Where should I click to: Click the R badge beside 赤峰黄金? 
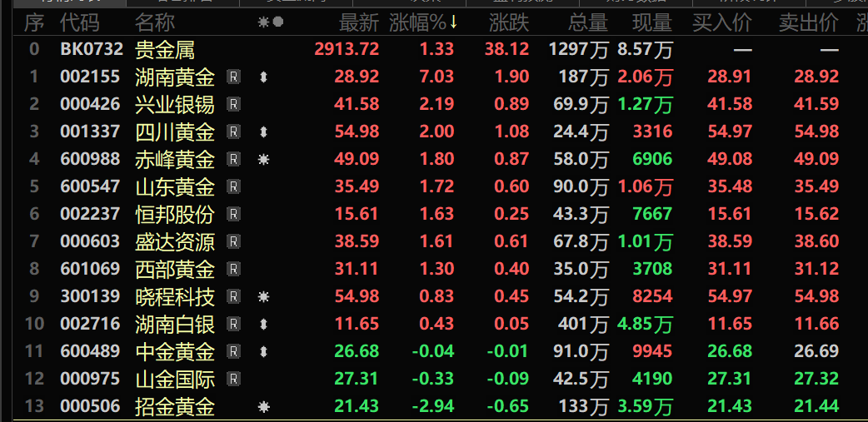(x=233, y=160)
